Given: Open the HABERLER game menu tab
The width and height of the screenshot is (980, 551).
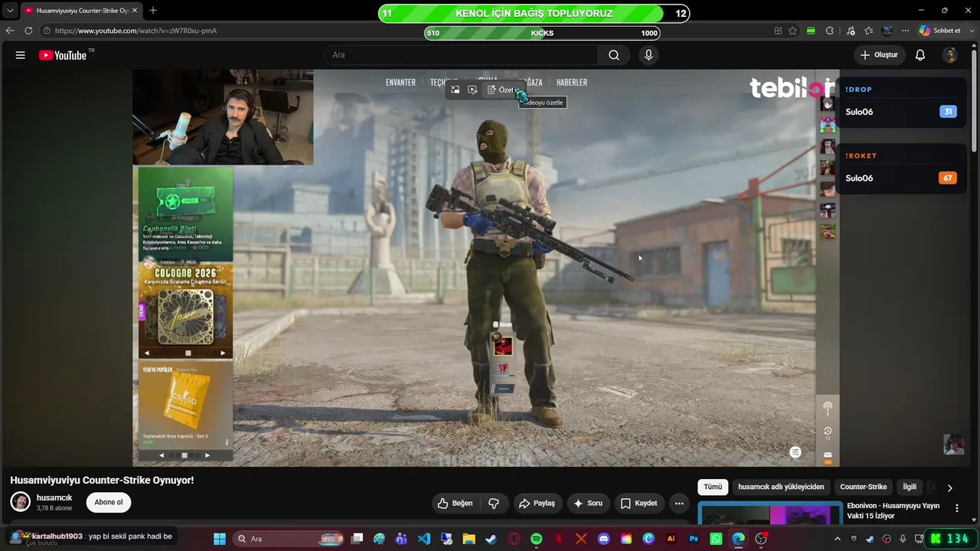Looking at the screenshot, I should tap(572, 83).
